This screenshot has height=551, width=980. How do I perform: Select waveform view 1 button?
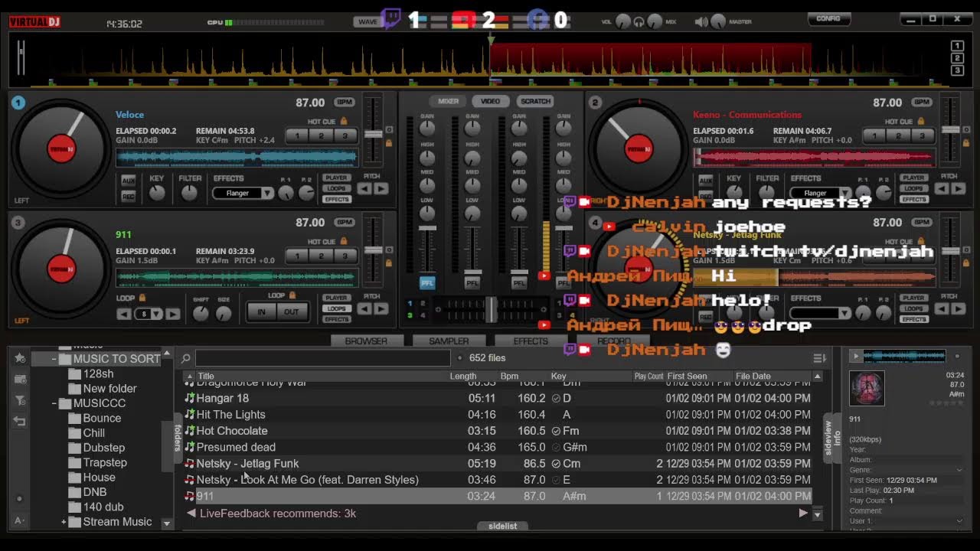click(x=956, y=46)
